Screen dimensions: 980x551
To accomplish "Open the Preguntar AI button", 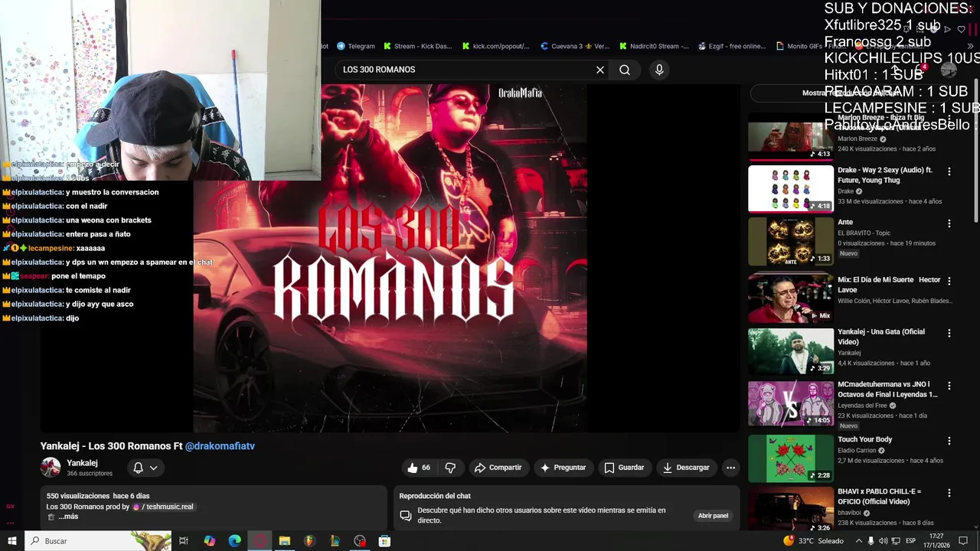I will pos(563,468).
